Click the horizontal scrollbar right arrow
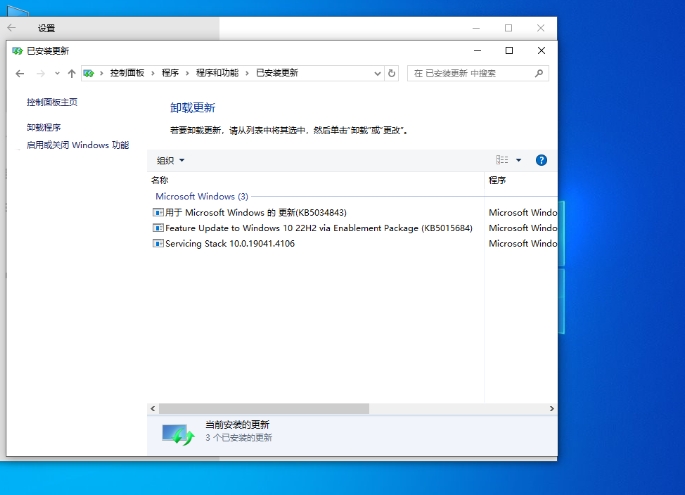 552,408
